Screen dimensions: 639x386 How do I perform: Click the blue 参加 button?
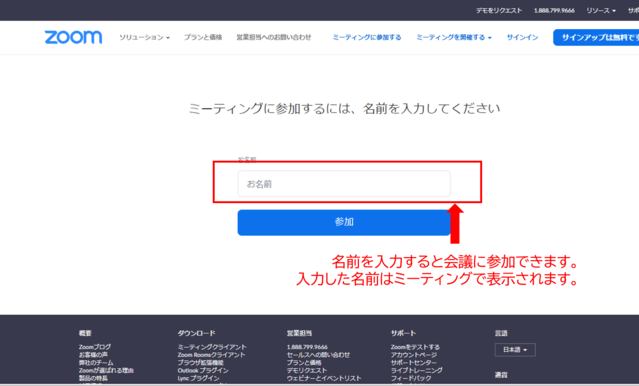[x=344, y=222]
